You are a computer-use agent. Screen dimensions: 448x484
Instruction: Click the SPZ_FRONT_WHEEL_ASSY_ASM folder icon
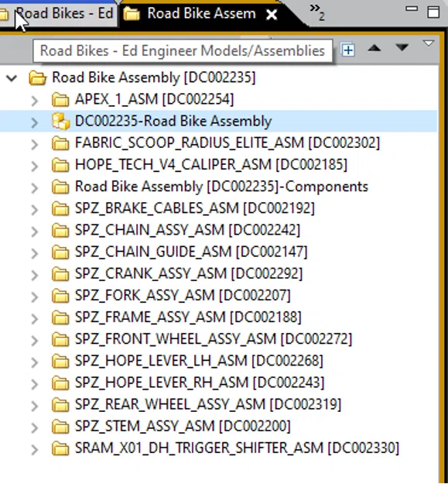pos(60,339)
